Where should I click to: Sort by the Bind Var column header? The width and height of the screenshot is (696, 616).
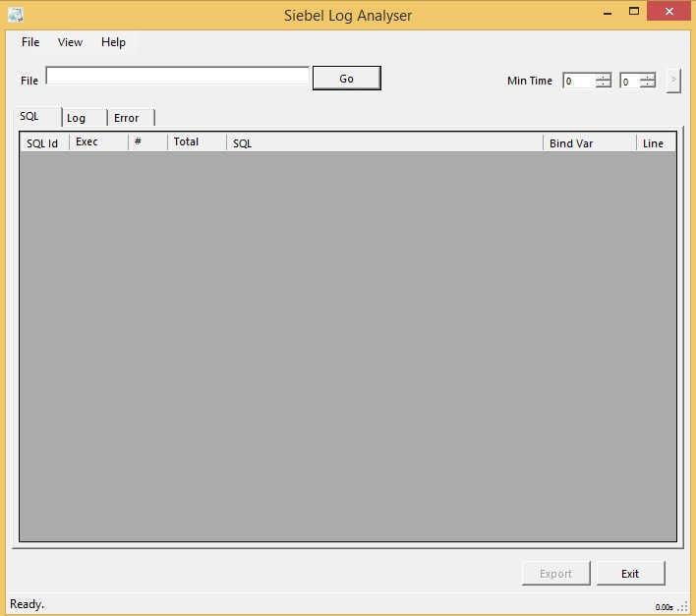pos(590,142)
